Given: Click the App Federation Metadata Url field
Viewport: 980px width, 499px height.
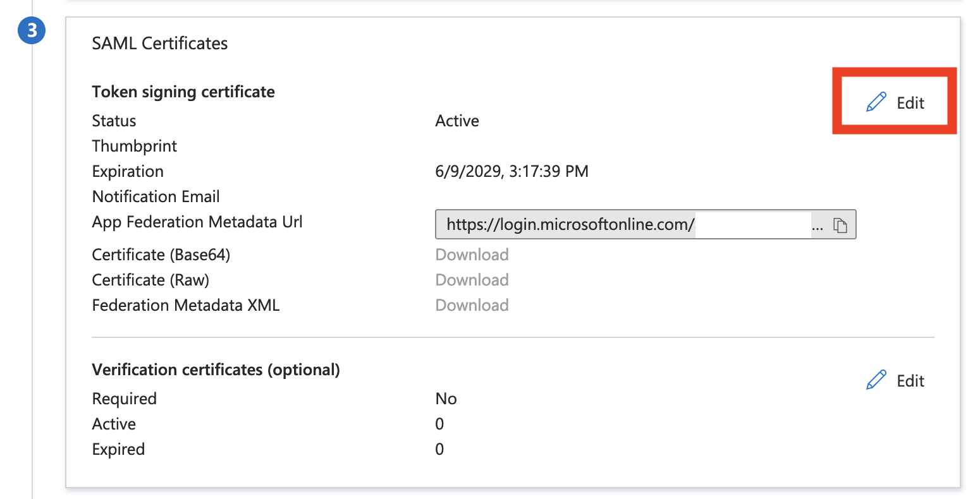Looking at the screenshot, I should point(646,224).
